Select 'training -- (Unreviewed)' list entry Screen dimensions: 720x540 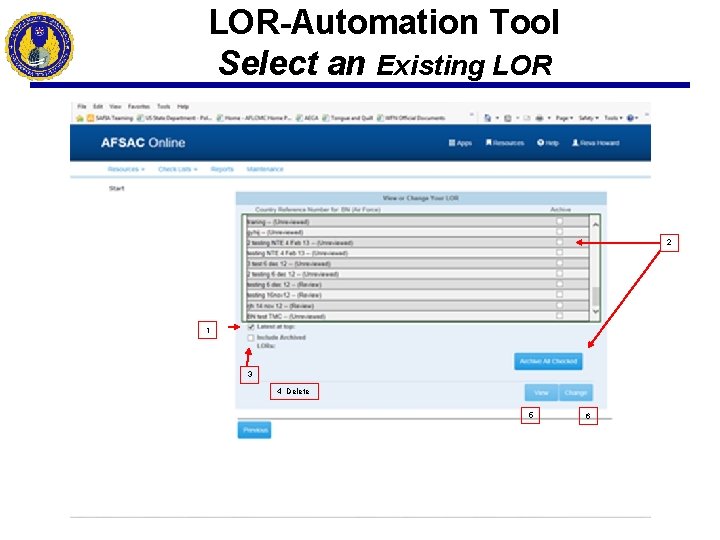[417, 222]
